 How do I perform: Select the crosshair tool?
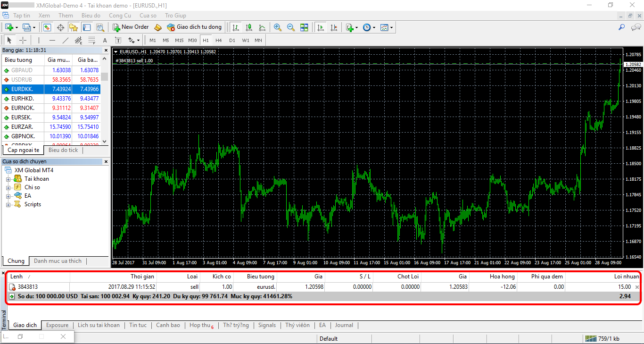[23, 40]
